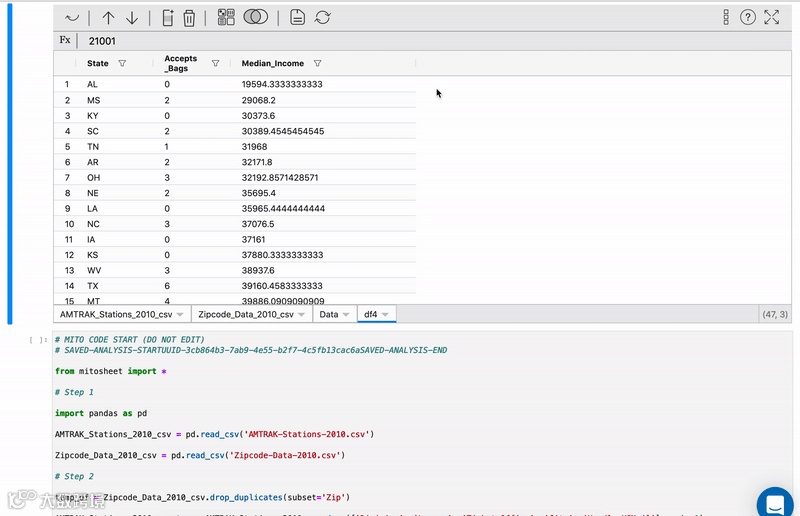This screenshot has height=516, width=800.
Task: Click the SC state cell
Action: click(x=114, y=131)
